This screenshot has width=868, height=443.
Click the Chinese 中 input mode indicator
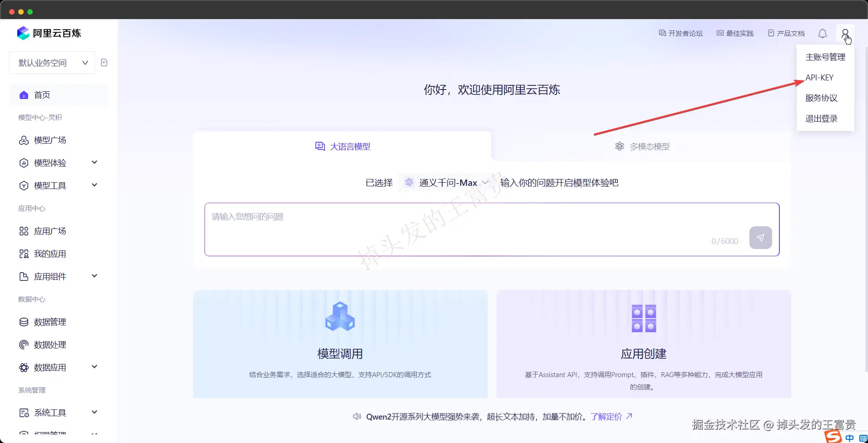click(x=849, y=438)
